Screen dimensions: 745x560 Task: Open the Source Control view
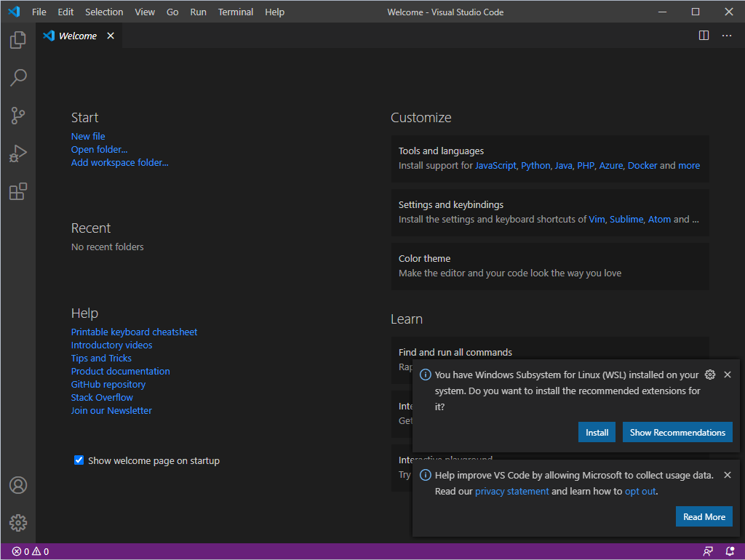(17, 116)
